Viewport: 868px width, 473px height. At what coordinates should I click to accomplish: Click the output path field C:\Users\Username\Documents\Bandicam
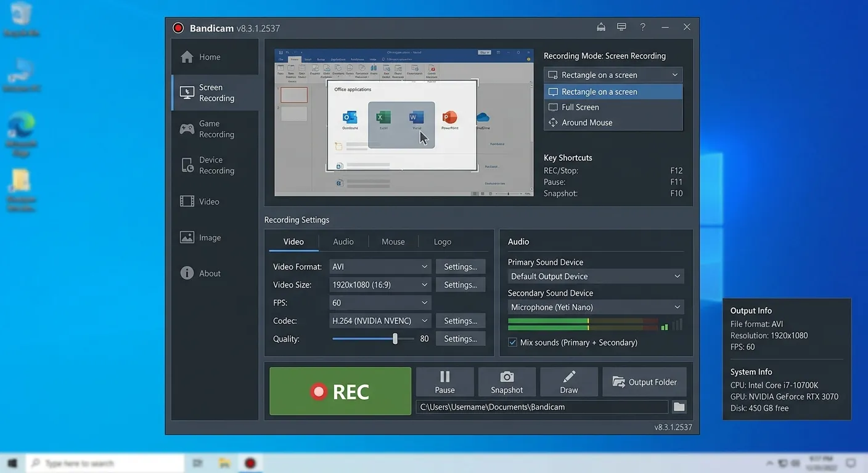[542, 407]
